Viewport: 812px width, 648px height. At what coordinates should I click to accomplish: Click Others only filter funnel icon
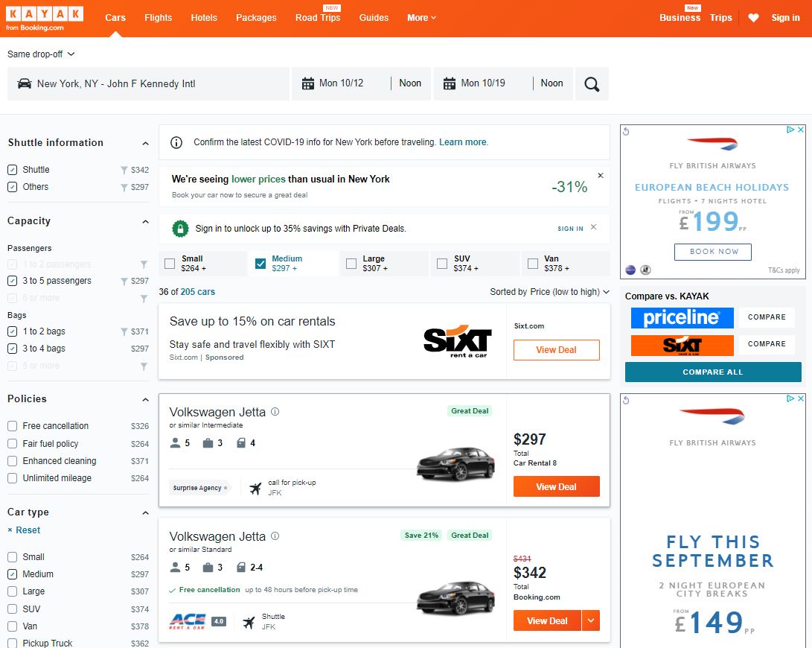click(x=124, y=187)
